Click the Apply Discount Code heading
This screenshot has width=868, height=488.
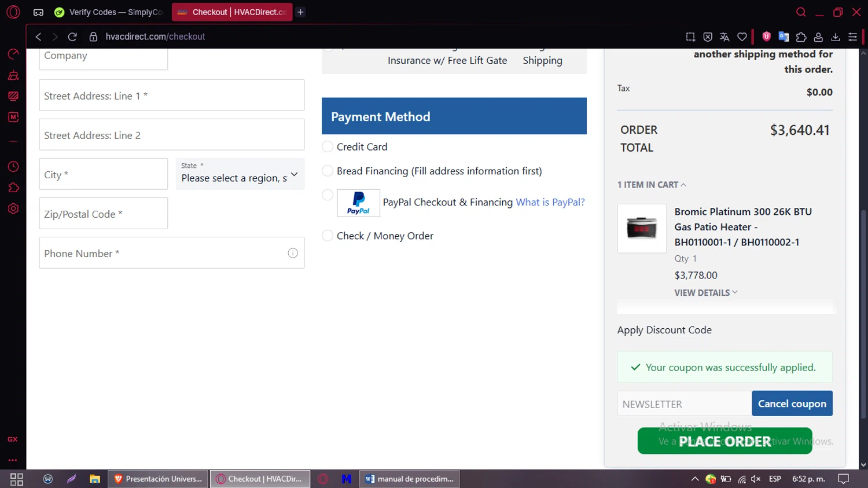click(x=664, y=330)
